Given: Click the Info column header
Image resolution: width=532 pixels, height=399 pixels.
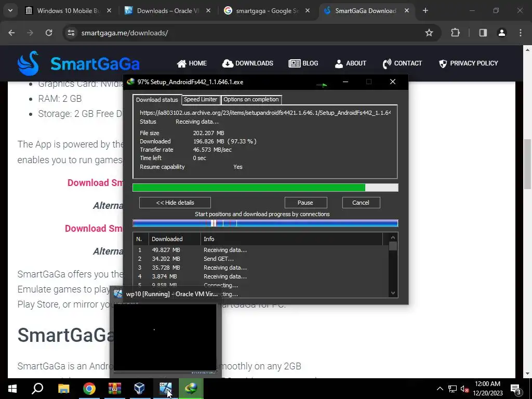Looking at the screenshot, I should tap(292, 239).
